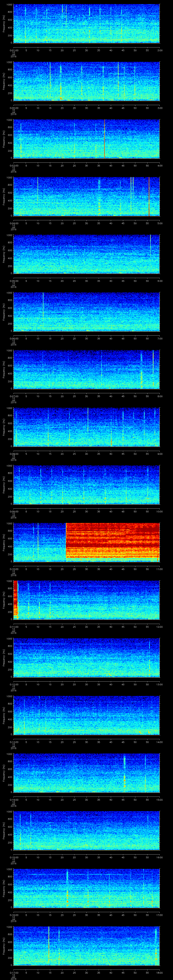Click the '0:01:00' start time label

coord(14,50)
